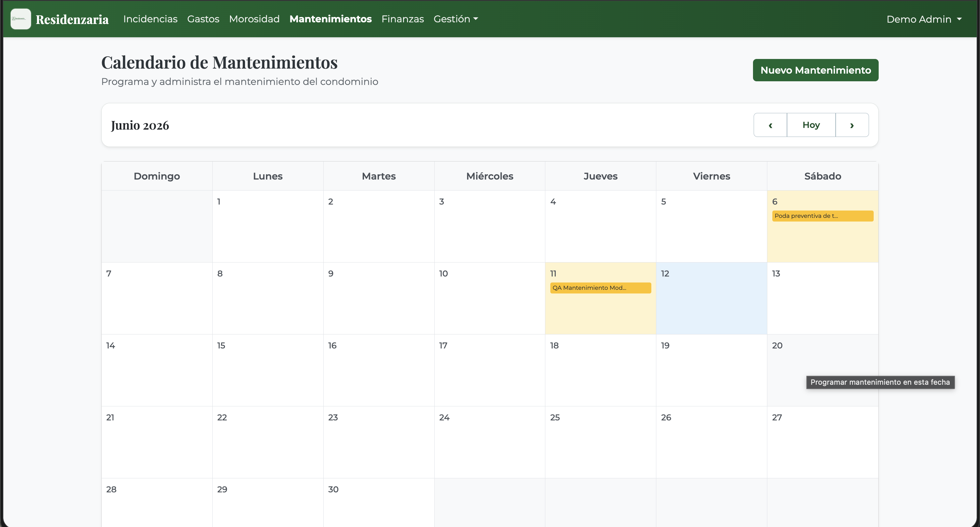Go to previous month with left chevron
The width and height of the screenshot is (980, 527).
770,125
